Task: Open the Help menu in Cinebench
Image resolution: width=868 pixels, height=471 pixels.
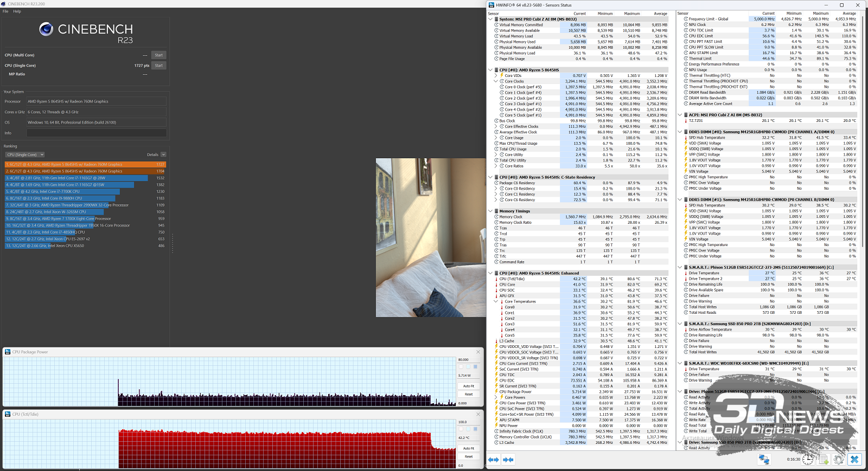Action: click(17, 11)
